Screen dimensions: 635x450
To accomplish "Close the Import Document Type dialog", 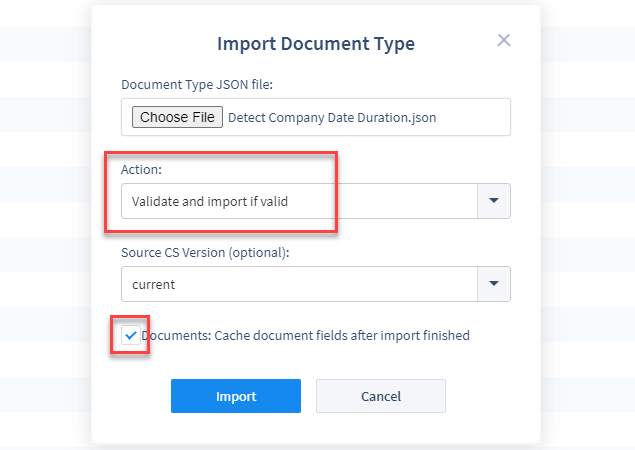I will click(x=503, y=40).
